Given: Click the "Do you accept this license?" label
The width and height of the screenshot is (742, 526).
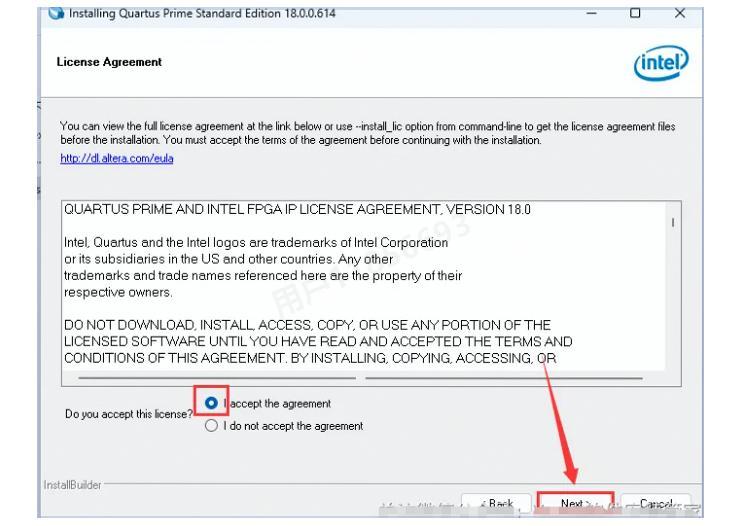Looking at the screenshot, I should tap(129, 414).
